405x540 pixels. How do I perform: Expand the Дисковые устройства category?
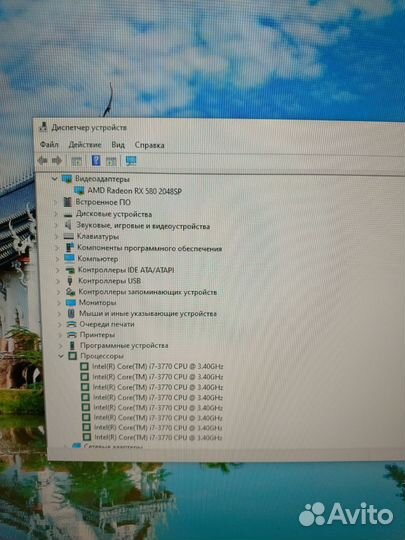tap(56, 214)
